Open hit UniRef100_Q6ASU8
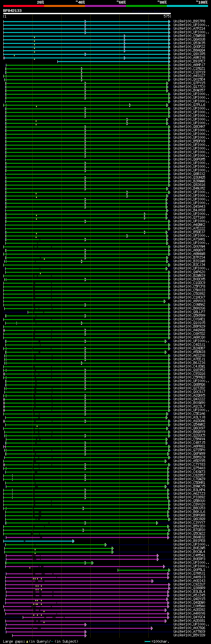Image resolution: width=211 pixels, height=644 pixels. click(189, 40)
